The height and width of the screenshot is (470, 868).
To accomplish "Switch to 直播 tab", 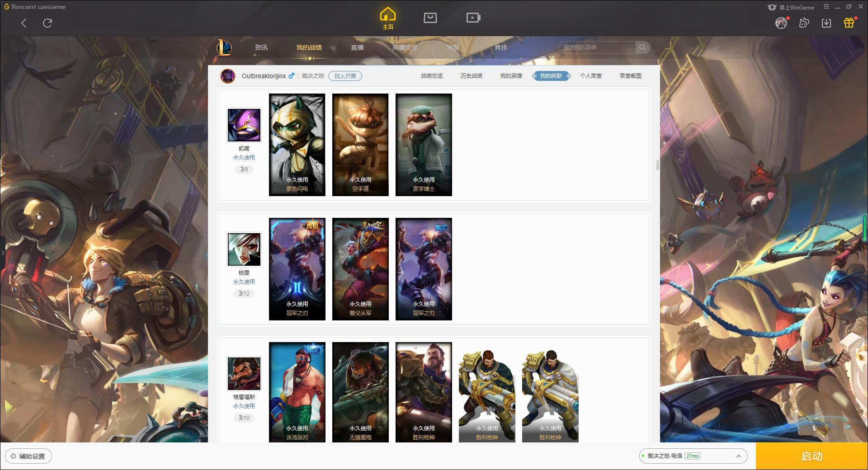I will point(357,47).
